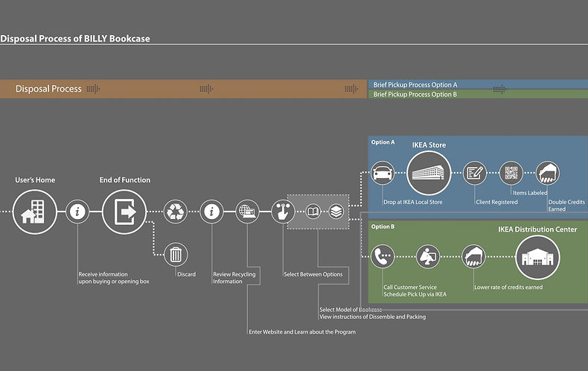Screen dimensions: 588x371
Task: Click the Double Credits Earned caption
Action: pos(566,206)
